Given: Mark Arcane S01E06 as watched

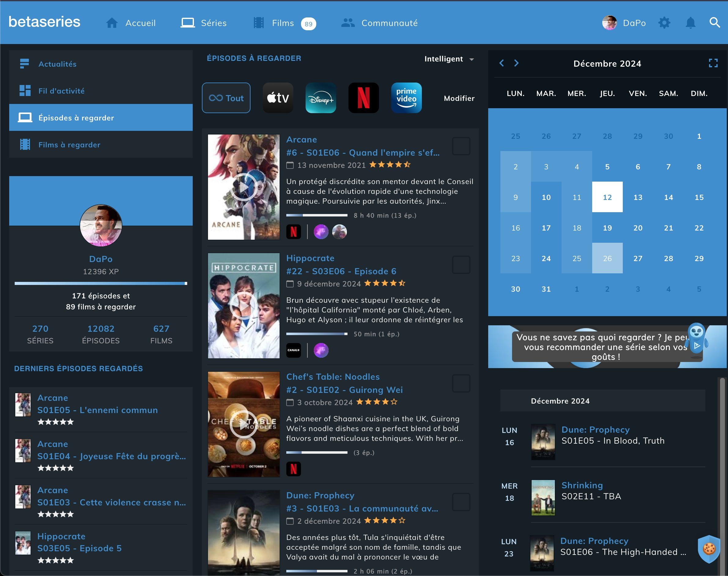Looking at the screenshot, I should click(461, 146).
